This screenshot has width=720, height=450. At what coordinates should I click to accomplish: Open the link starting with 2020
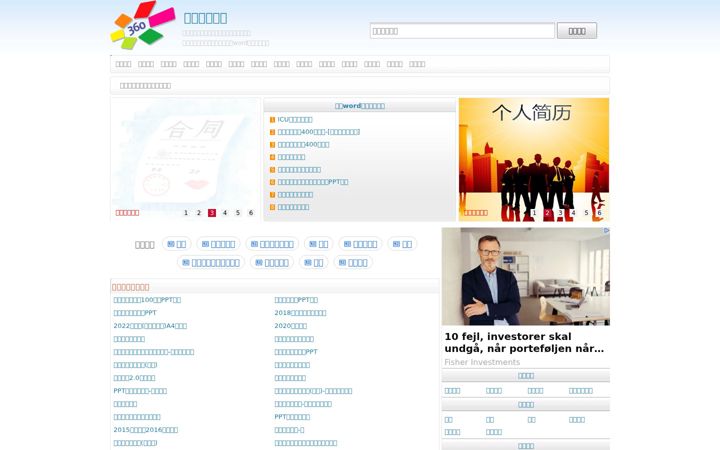[291, 326]
